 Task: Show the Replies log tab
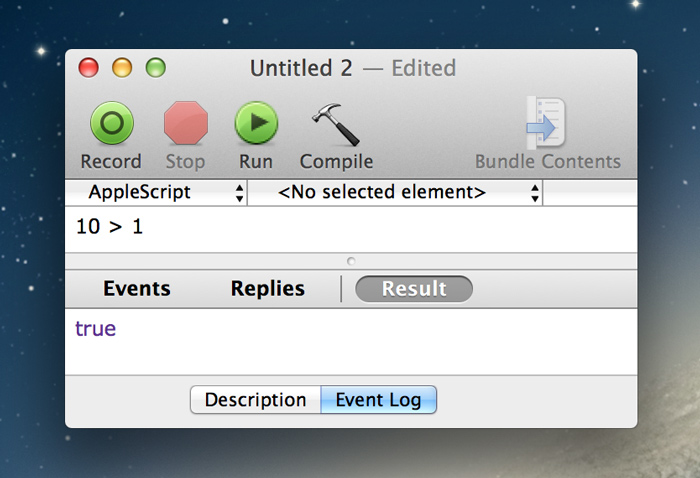tap(267, 289)
